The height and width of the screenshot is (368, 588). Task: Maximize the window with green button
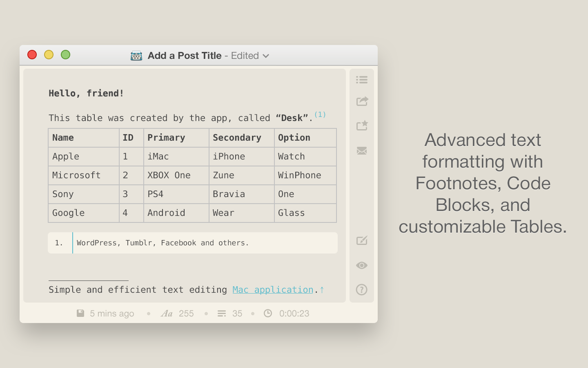click(x=65, y=55)
